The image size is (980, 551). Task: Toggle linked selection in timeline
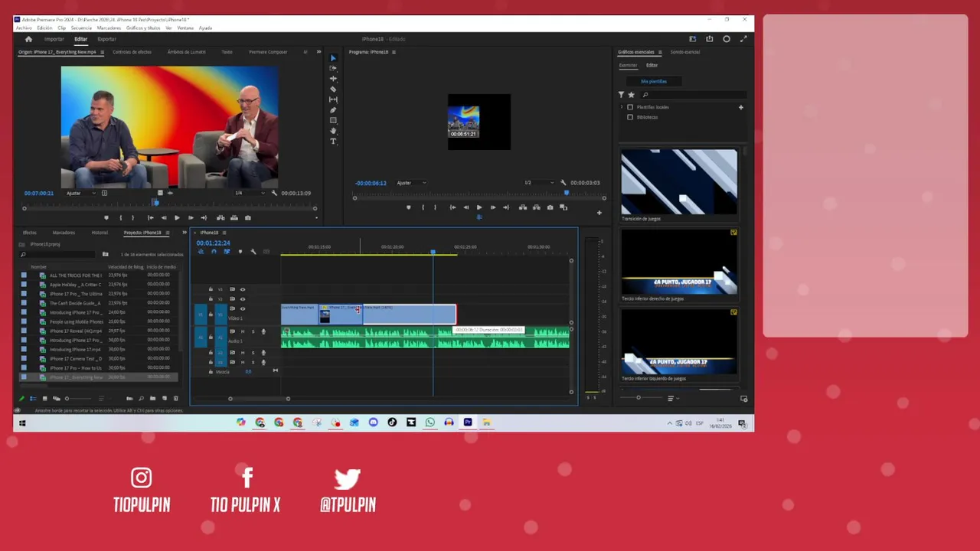pyautogui.click(x=227, y=252)
